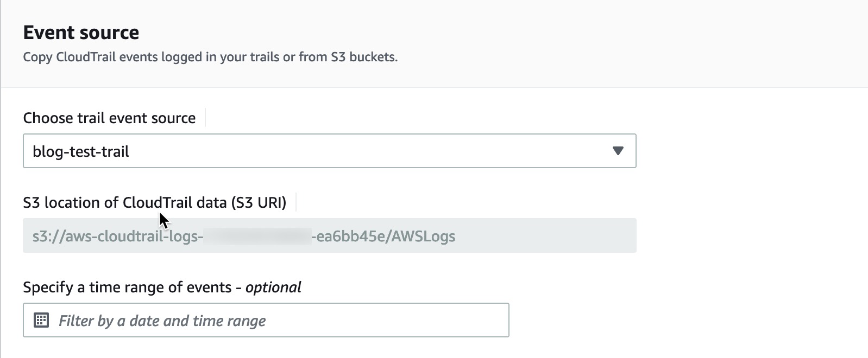The height and width of the screenshot is (358, 868).
Task: Click the header separator line under description
Action: [435, 87]
